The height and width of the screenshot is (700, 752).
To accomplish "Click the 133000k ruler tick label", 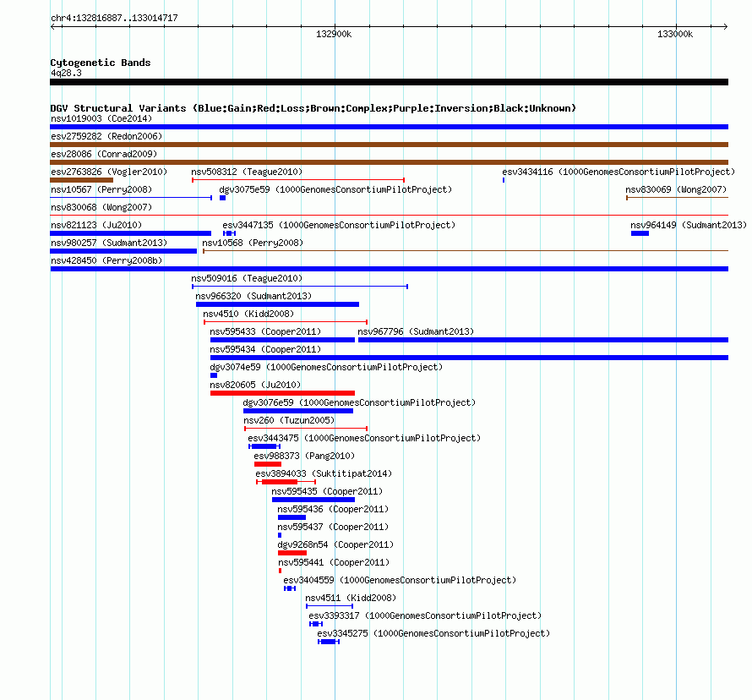I will click(x=675, y=34).
